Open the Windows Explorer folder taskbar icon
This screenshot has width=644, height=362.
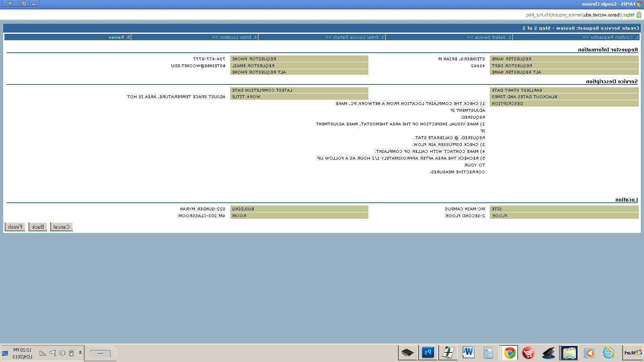(569, 353)
